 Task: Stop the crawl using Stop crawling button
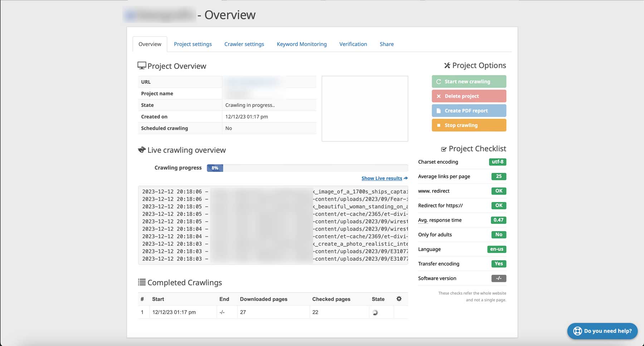pos(469,125)
